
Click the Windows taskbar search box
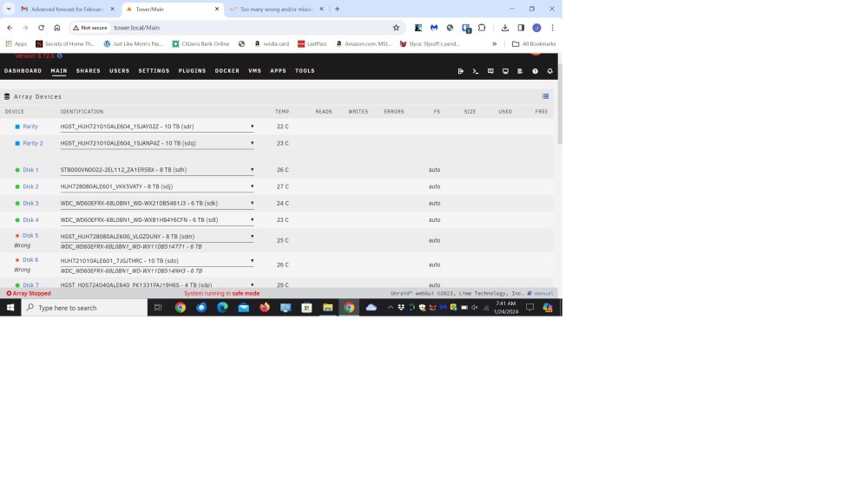(x=85, y=308)
